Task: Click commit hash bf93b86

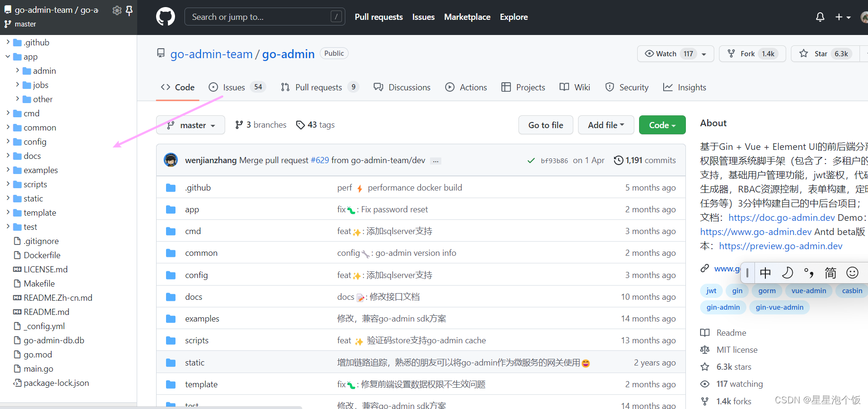Action: (x=554, y=161)
